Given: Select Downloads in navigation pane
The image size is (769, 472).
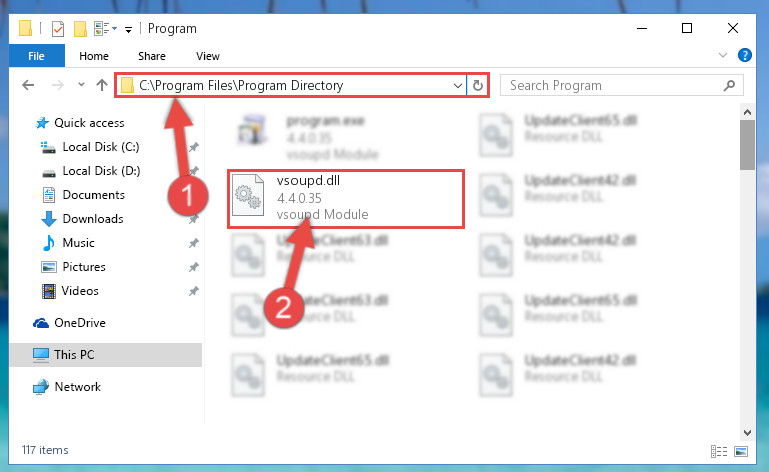Looking at the screenshot, I should [93, 219].
